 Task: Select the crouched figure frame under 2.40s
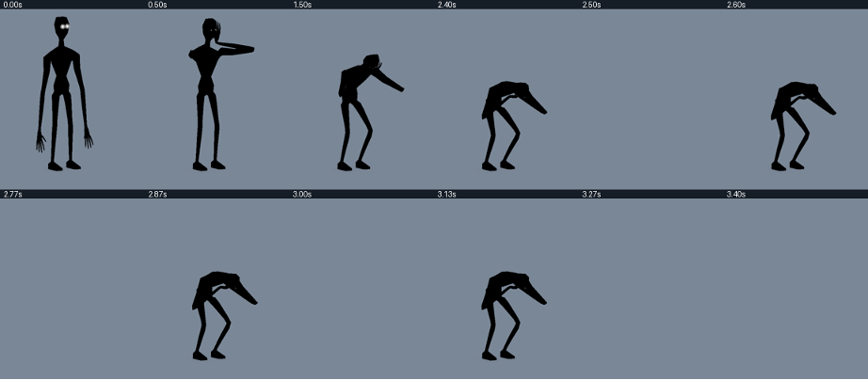(x=514, y=125)
